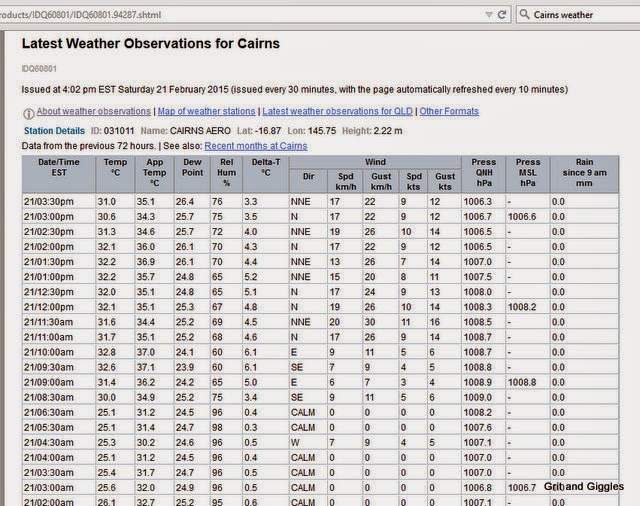Select the '21/12:30pm' date cell
The image size is (640, 506).
coord(59,292)
